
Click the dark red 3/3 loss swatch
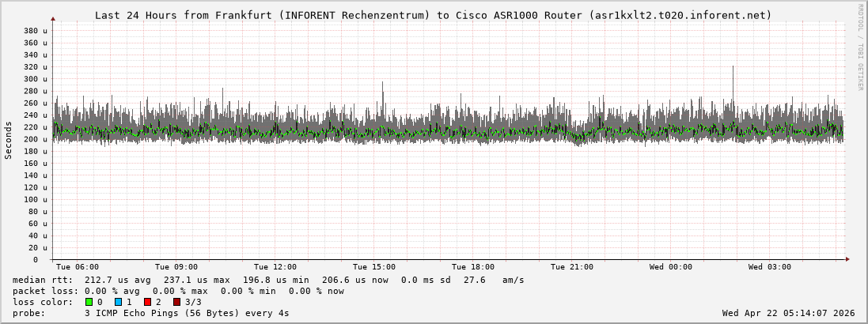point(176,302)
